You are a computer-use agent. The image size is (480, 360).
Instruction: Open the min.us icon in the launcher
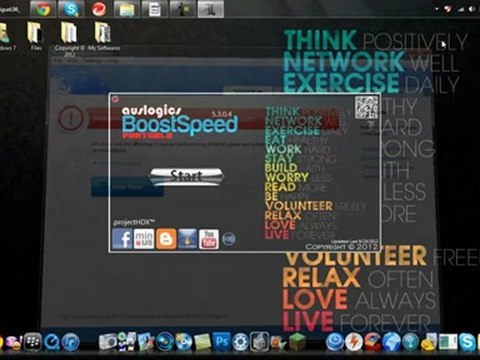click(144, 239)
